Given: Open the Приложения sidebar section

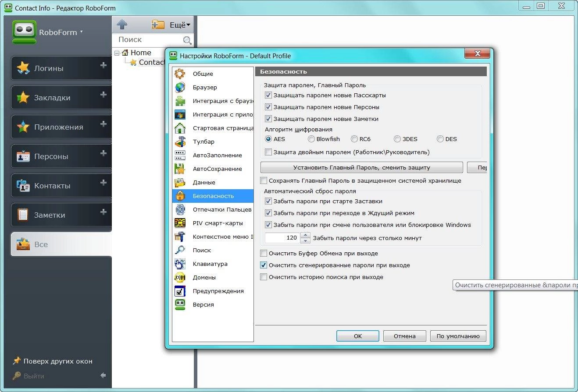Looking at the screenshot, I should (61, 127).
